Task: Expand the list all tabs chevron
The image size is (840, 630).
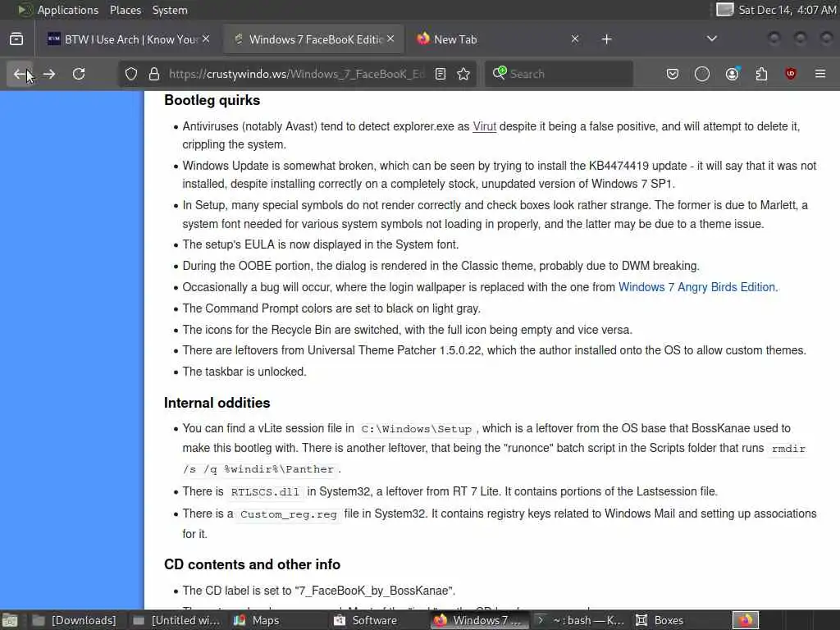Action: coord(712,39)
